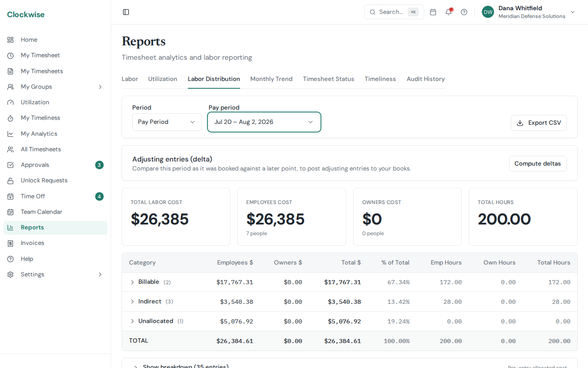Open the calendar icon in top bar

[x=433, y=12]
